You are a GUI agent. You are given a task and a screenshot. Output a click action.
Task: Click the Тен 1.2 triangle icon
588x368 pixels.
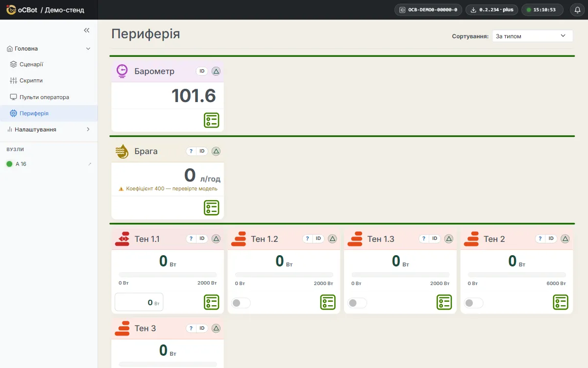pos(332,239)
